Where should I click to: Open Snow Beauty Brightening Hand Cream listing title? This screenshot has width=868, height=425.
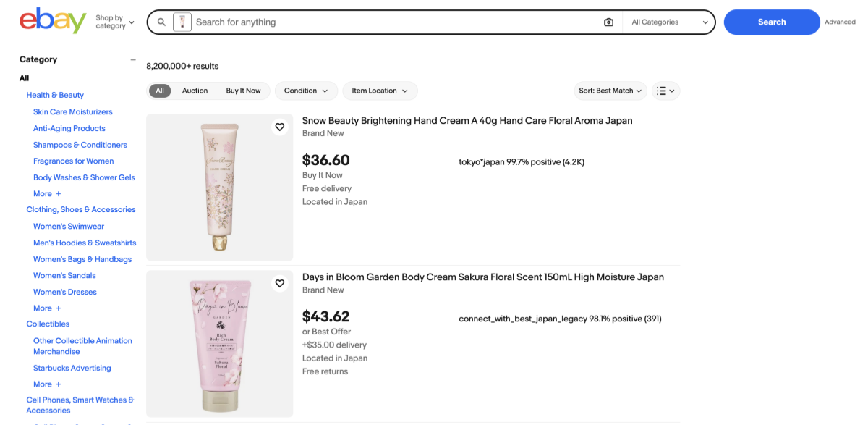click(x=467, y=121)
